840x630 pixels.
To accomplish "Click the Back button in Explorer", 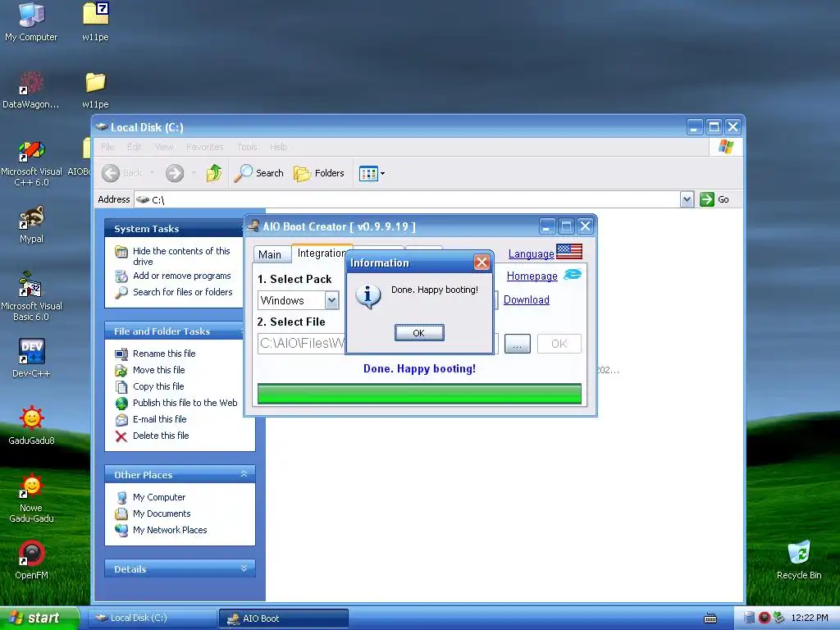I will pos(123,173).
